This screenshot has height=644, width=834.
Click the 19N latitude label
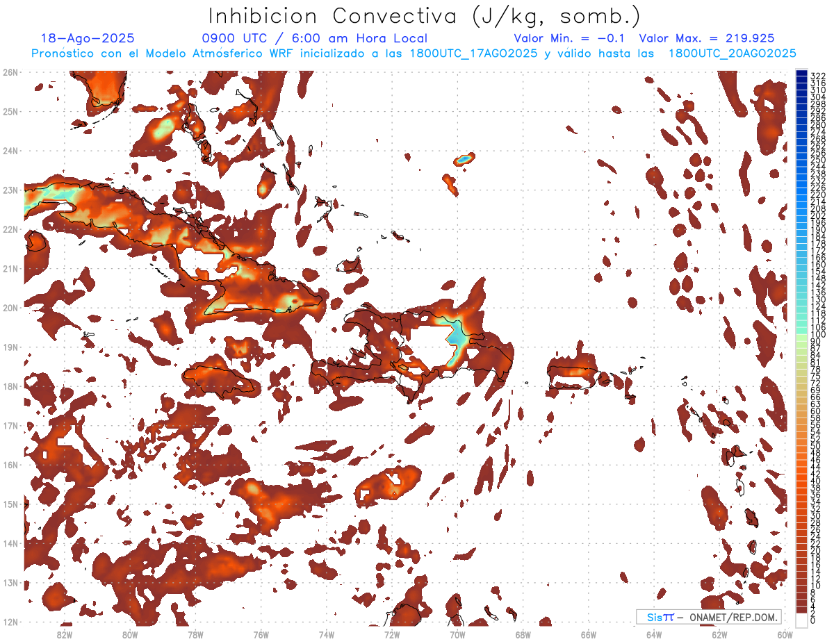point(10,347)
